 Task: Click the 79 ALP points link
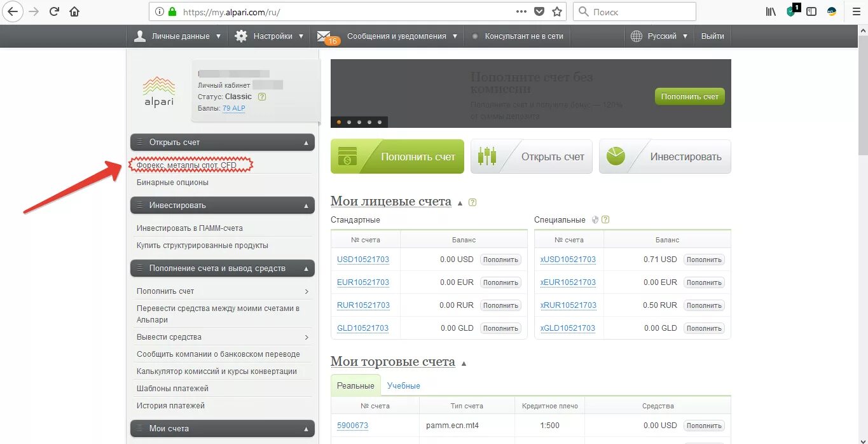tap(233, 108)
